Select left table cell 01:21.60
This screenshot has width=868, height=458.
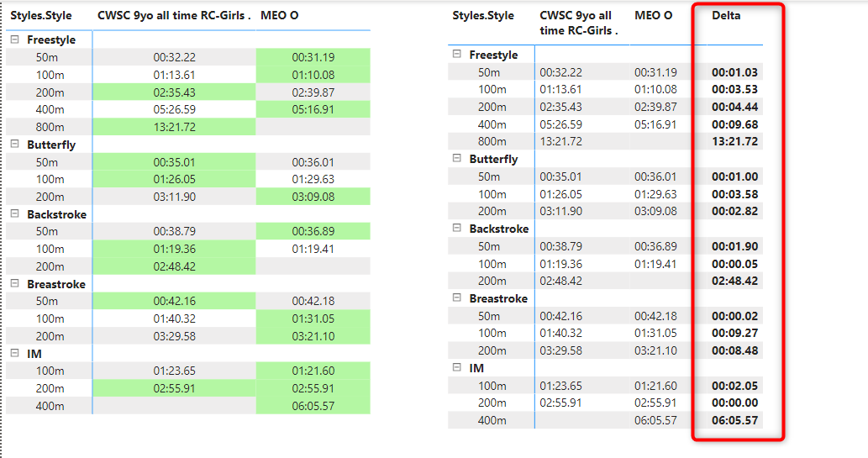pyautogui.click(x=313, y=371)
